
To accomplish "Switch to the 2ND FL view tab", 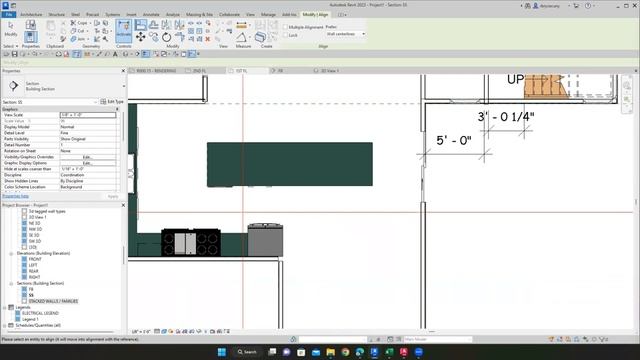I will pyautogui.click(x=200, y=71).
